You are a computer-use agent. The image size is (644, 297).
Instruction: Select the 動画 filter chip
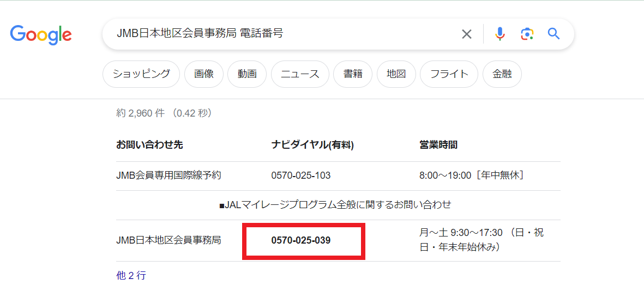point(247,74)
